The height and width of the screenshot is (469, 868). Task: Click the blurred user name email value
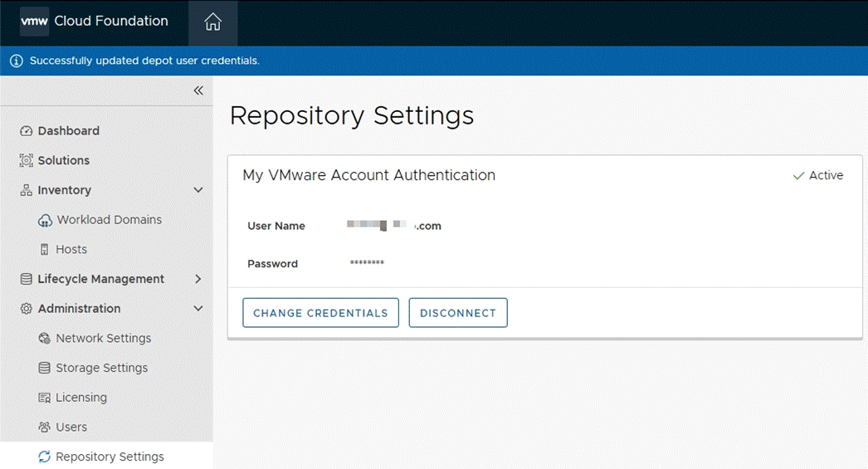point(394,225)
